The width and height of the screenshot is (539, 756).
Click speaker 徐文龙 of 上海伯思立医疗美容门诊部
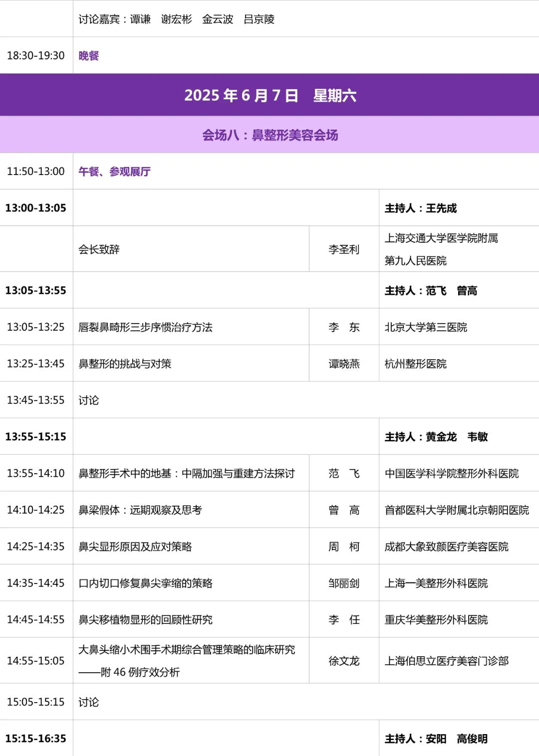pyautogui.click(x=344, y=660)
